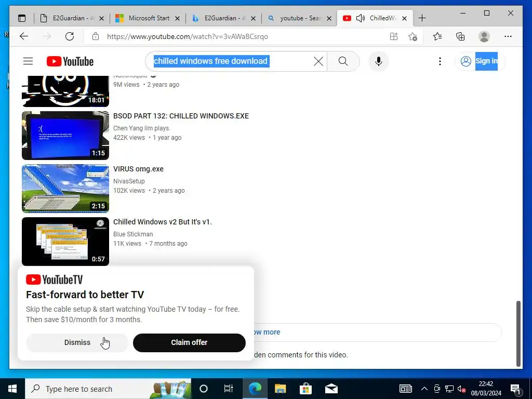This screenshot has width=532, height=399.
Task: Open the Mail app from the taskbar
Action: (331, 389)
